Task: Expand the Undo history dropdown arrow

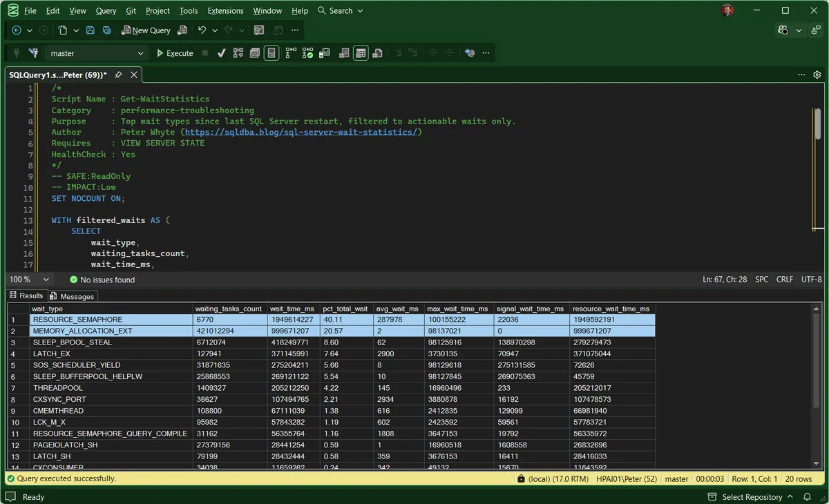Action: point(215,30)
